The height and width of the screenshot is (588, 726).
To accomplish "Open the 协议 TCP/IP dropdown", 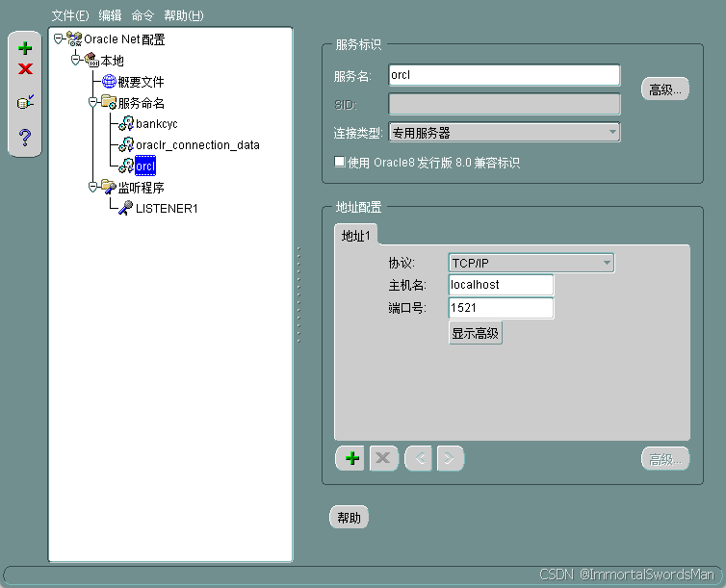I will click(x=532, y=263).
